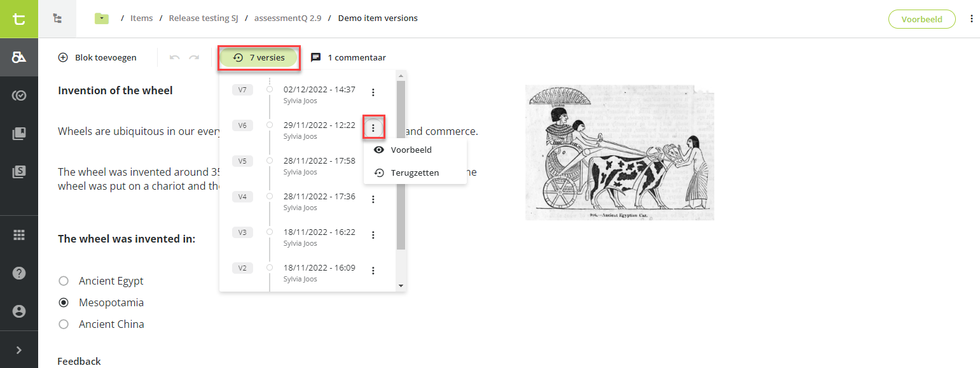This screenshot has height=368, width=980.
Task: Open kebab menu for version V7
Action: (373, 93)
